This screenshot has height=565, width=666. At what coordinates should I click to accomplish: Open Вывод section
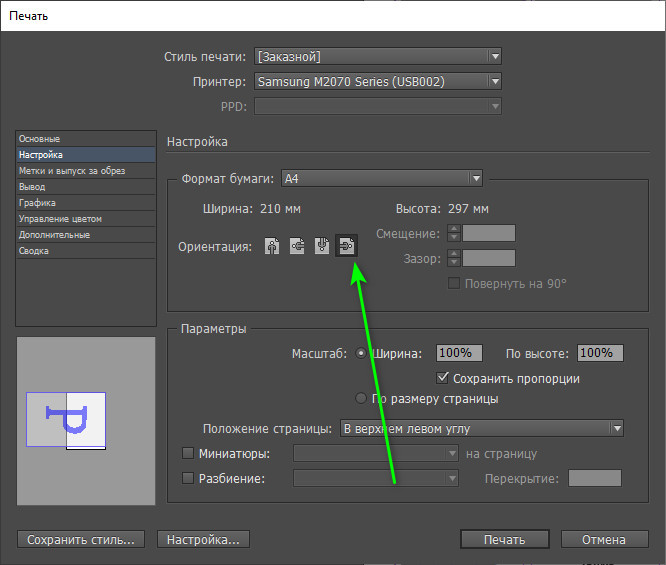pyautogui.click(x=86, y=187)
